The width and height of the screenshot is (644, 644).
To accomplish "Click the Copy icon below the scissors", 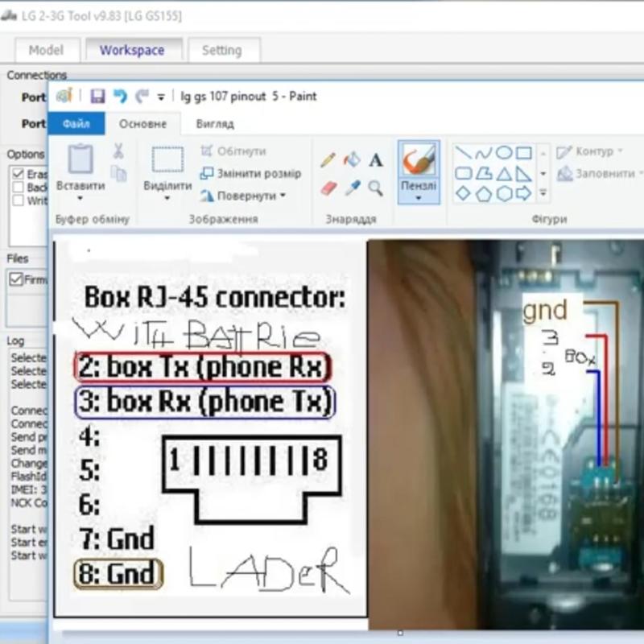I will pos(118,173).
